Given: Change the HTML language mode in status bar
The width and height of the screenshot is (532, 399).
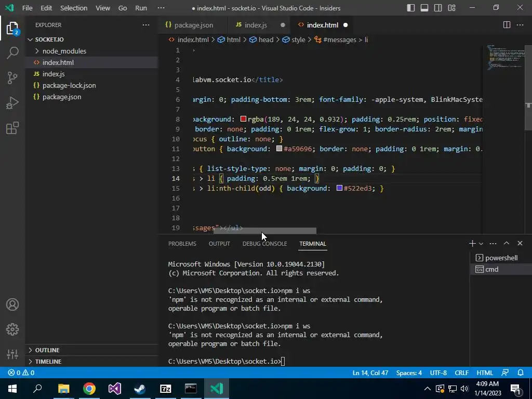Looking at the screenshot, I should [485, 373].
